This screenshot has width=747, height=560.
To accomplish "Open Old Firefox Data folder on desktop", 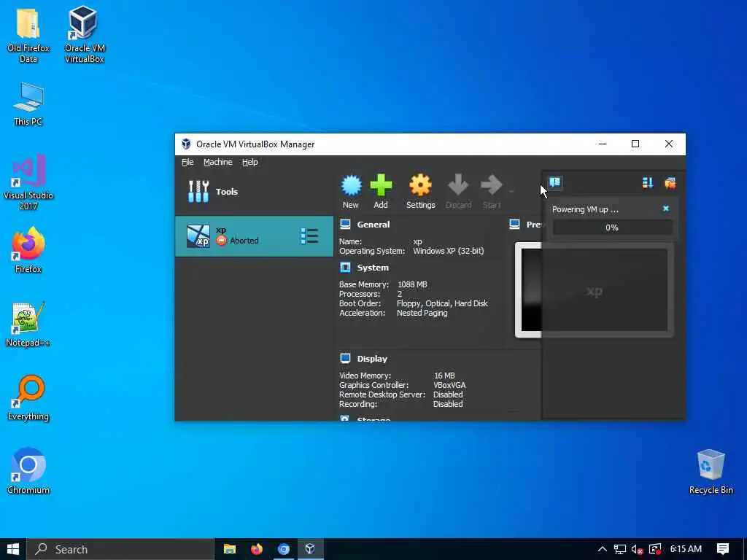I will [28, 35].
